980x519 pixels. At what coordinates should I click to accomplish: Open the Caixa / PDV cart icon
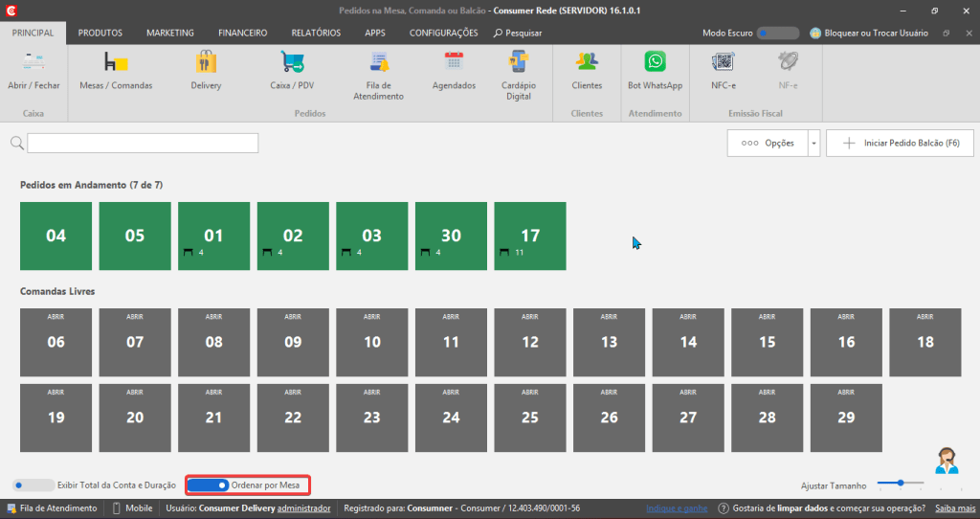pos(292,62)
